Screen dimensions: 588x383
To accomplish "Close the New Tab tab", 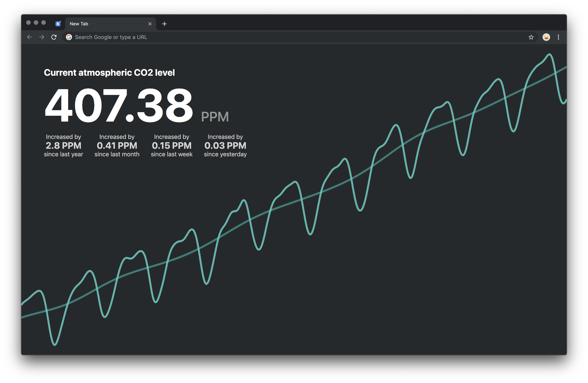I will click(150, 24).
